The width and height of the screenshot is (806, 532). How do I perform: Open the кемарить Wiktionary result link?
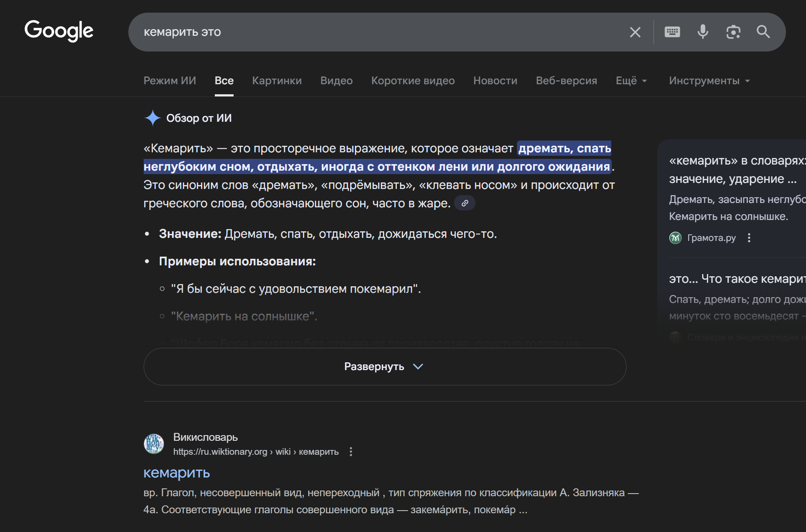[x=176, y=473]
